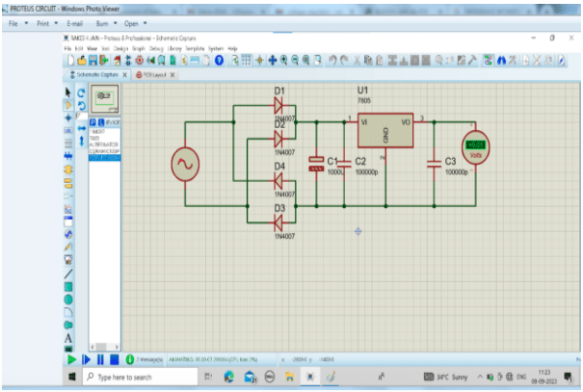Click the blue Help icon in toolbar

pyautogui.click(x=219, y=60)
